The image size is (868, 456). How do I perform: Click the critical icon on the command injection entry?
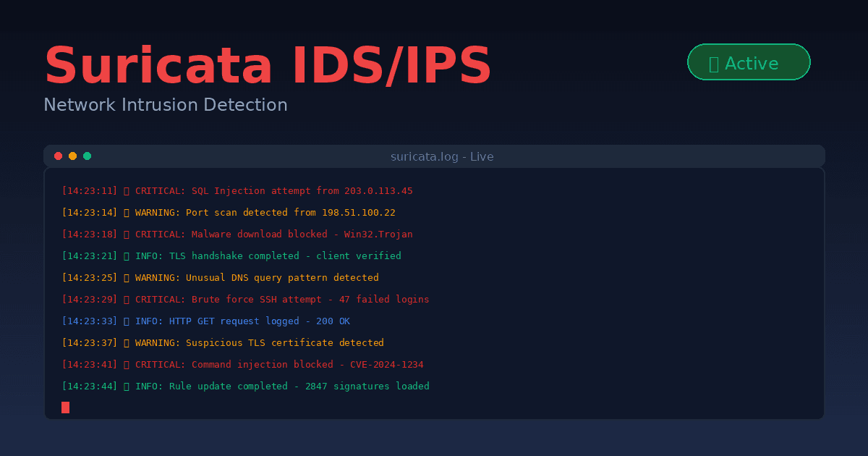click(126, 364)
